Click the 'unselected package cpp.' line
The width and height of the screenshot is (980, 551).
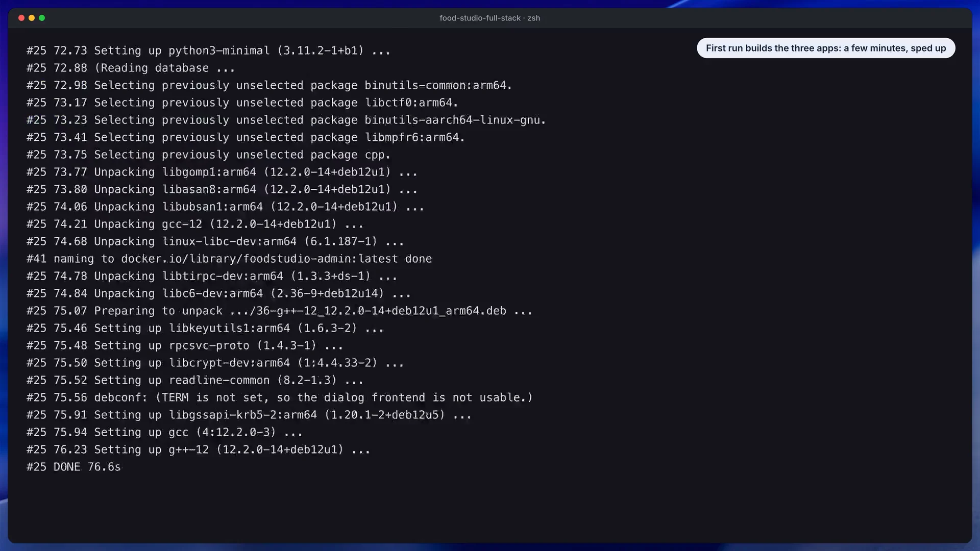tap(208, 155)
